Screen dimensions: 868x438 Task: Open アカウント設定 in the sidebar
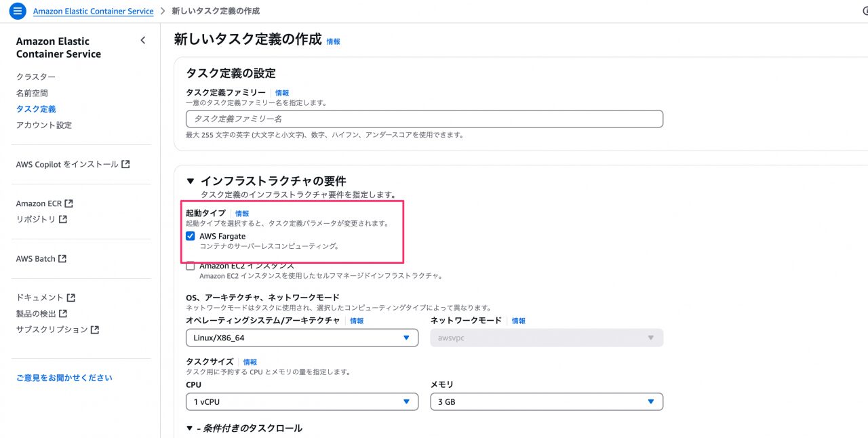pos(44,125)
